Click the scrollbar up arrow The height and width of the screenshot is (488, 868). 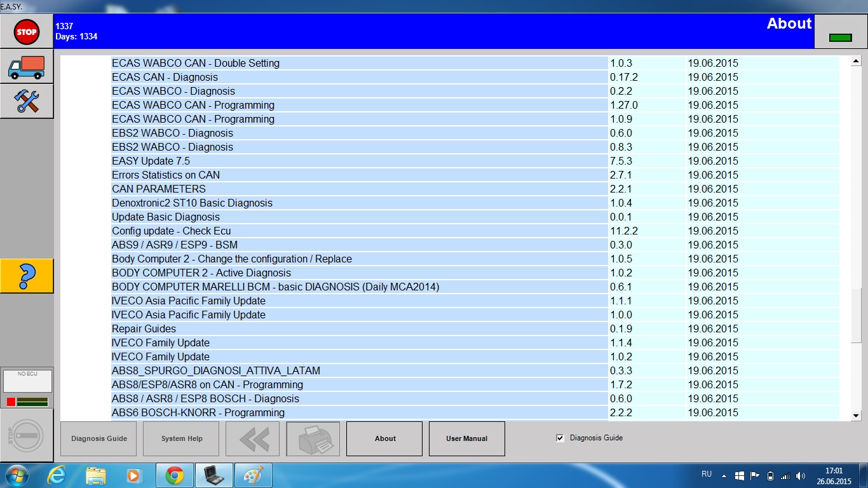[856, 62]
